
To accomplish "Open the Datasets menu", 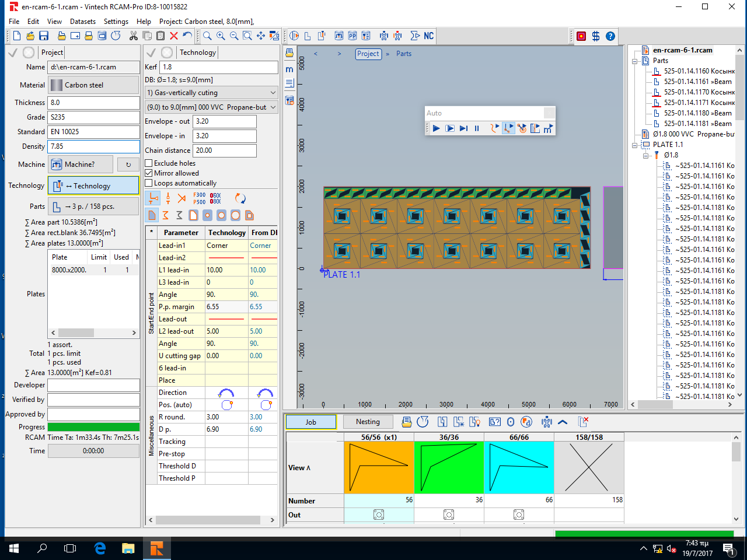I will tap(83, 22).
